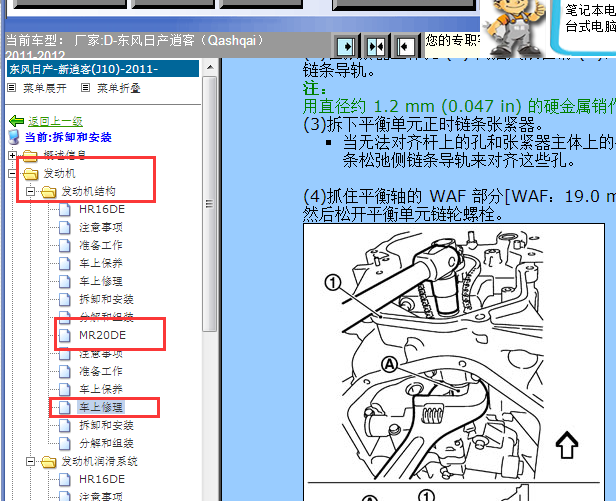Collapse the 发动机结构 tree node
Screen dimensions: 616x501
click(x=30, y=191)
